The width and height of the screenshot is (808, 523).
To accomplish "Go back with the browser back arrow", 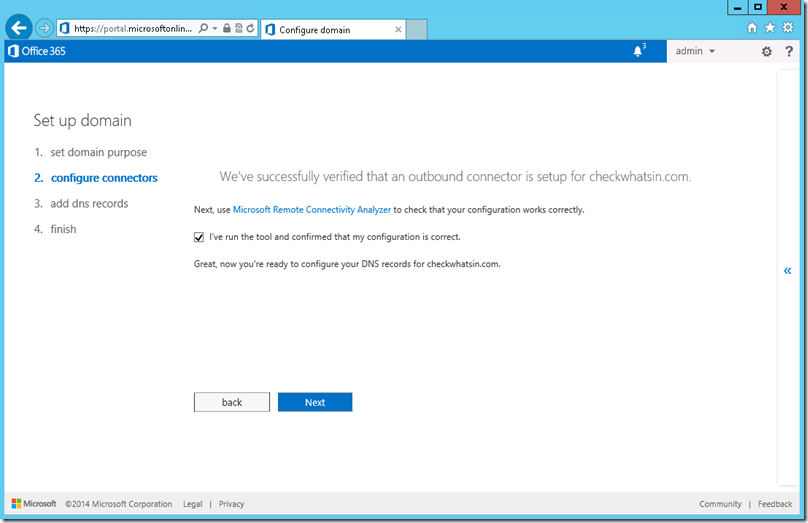I will coord(19,28).
